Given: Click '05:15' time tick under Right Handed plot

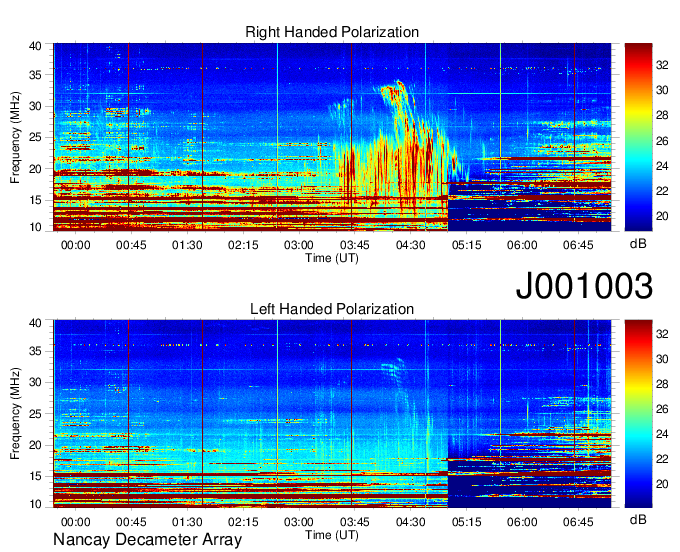Looking at the screenshot, I should click(x=466, y=245).
